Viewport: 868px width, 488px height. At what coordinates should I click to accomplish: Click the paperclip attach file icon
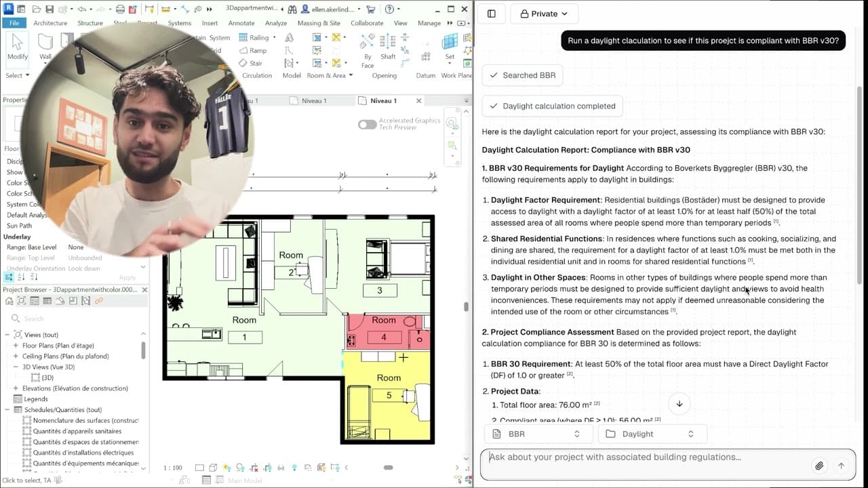coord(819,466)
